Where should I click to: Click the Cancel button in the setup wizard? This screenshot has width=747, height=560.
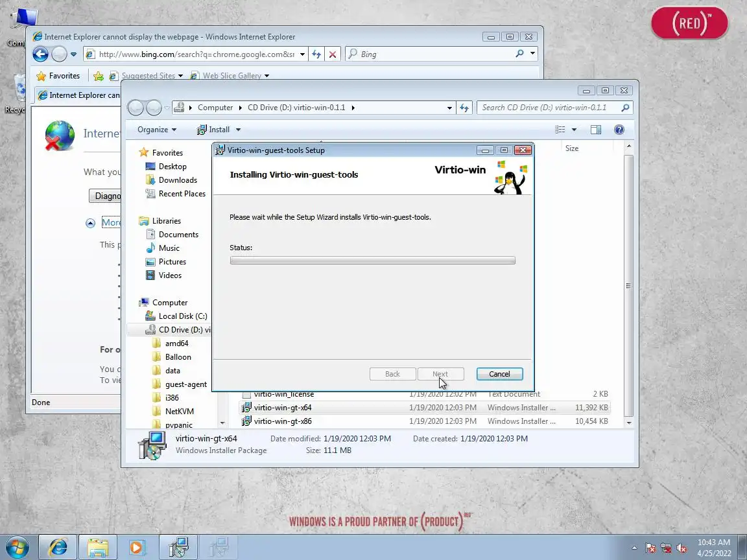pyautogui.click(x=499, y=374)
